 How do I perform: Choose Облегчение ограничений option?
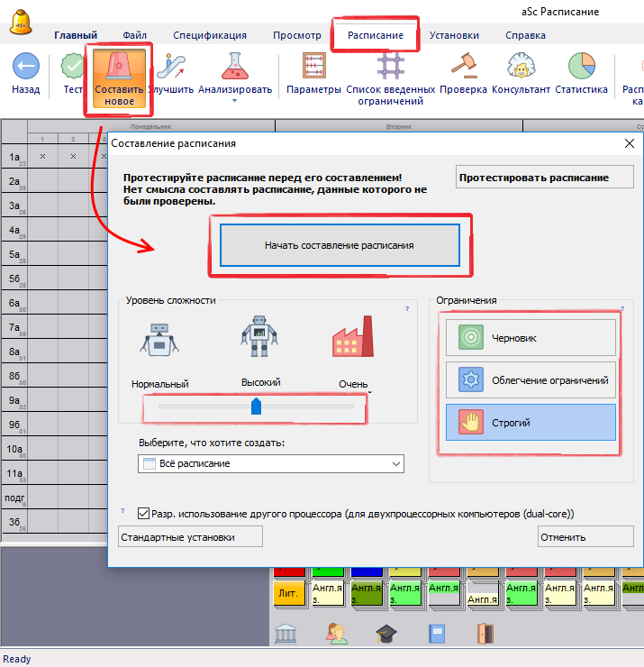point(531,379)
